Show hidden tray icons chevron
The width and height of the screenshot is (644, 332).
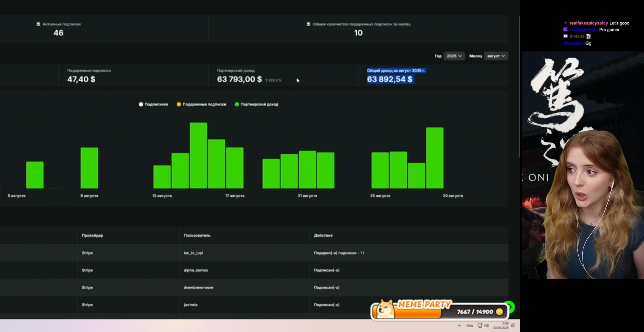pyautogui.click(x=459, y=326)
